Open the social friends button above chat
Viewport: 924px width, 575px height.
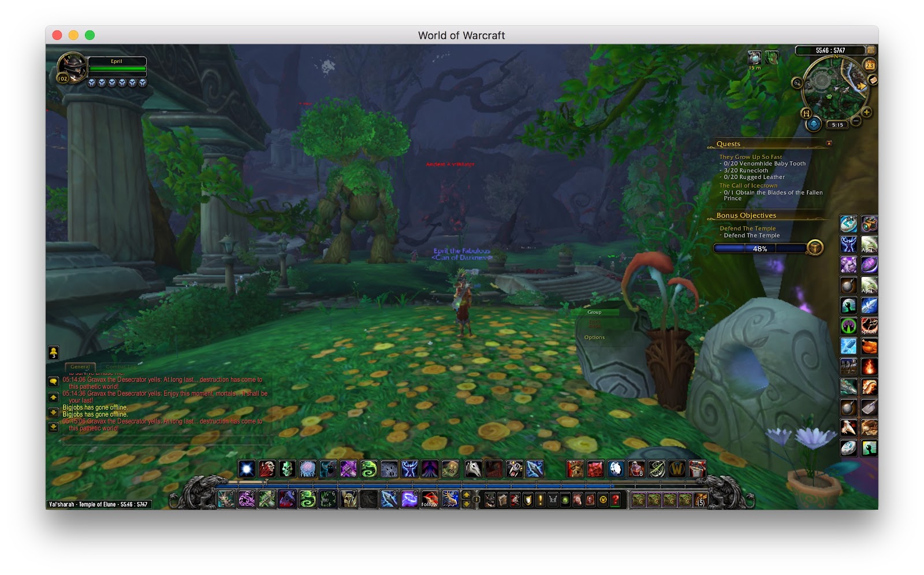click(53, 352)
